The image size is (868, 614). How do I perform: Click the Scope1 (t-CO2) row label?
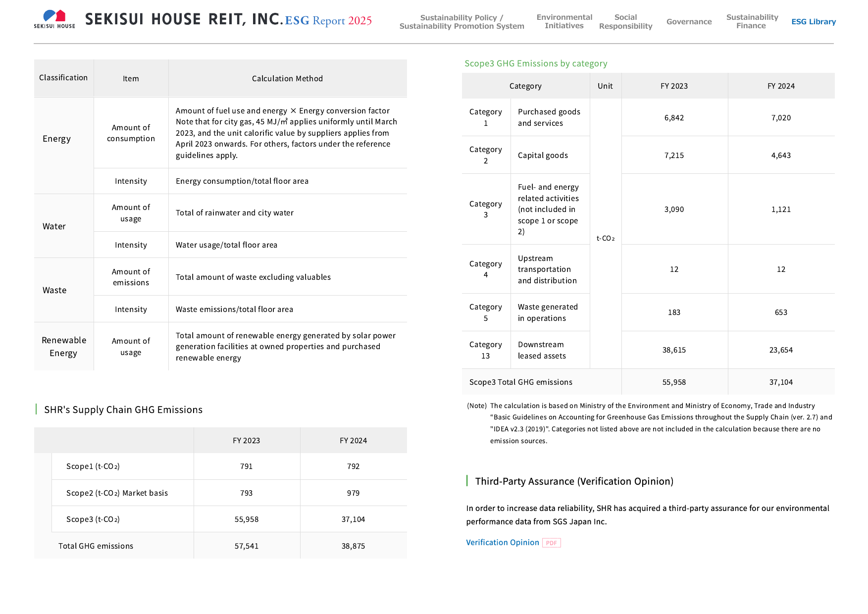coord(93,466)
